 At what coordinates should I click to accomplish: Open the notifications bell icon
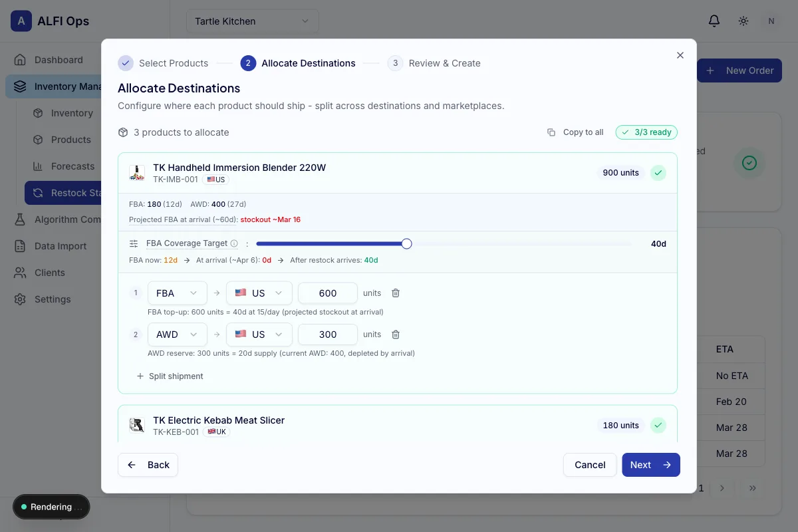[714, 21]
